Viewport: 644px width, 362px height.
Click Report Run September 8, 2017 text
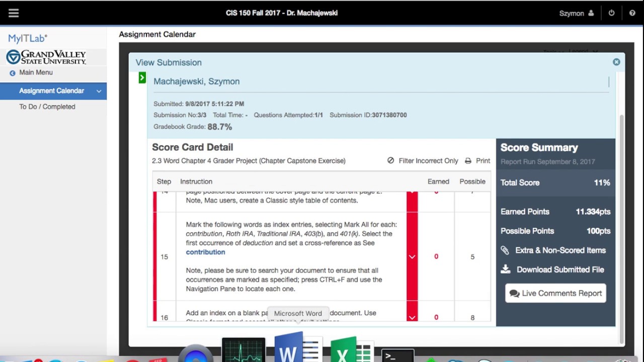548,162
